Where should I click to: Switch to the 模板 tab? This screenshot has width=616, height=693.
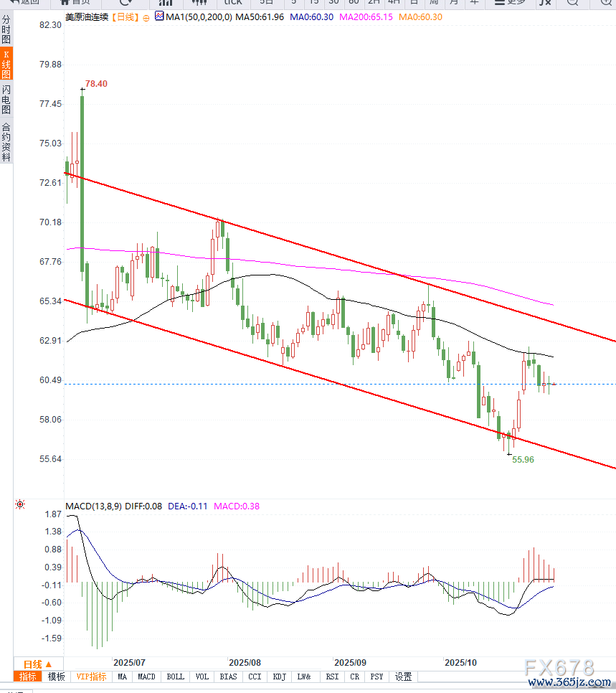point(57,676)
